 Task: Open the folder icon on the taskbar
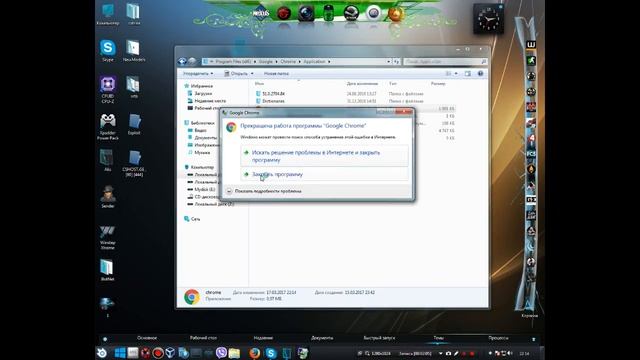coord(234,353)
